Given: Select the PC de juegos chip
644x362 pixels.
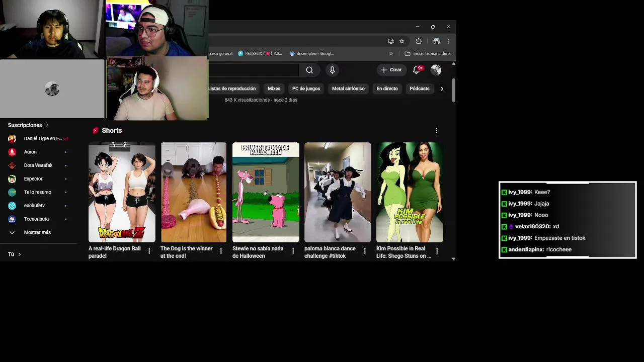Looking at the screenshot, I should pos(306,88).
